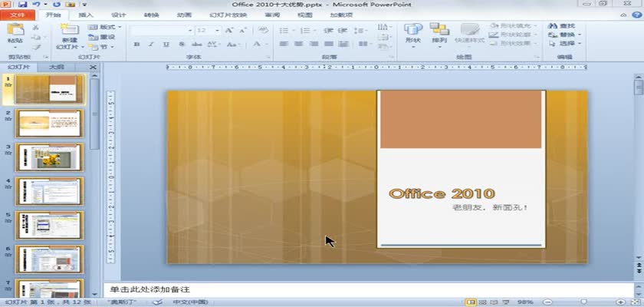
Task: Click the Format Painter brush icon
Action: [36, 47]
